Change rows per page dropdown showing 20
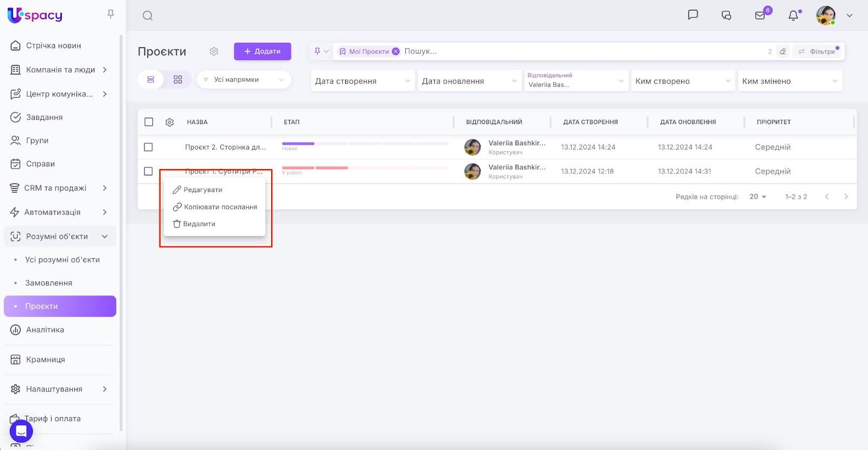868x450 pixels. pyautogui.click(x=758, y=197)
